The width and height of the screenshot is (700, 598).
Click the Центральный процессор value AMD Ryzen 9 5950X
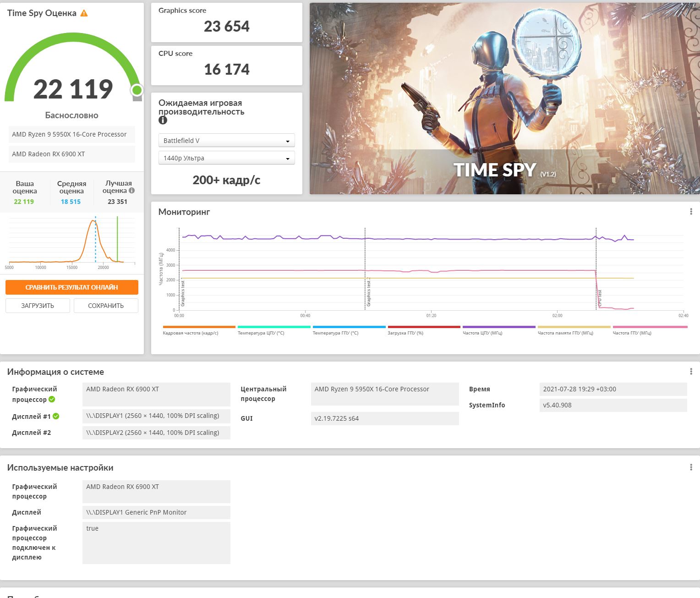tap(385, 394)
